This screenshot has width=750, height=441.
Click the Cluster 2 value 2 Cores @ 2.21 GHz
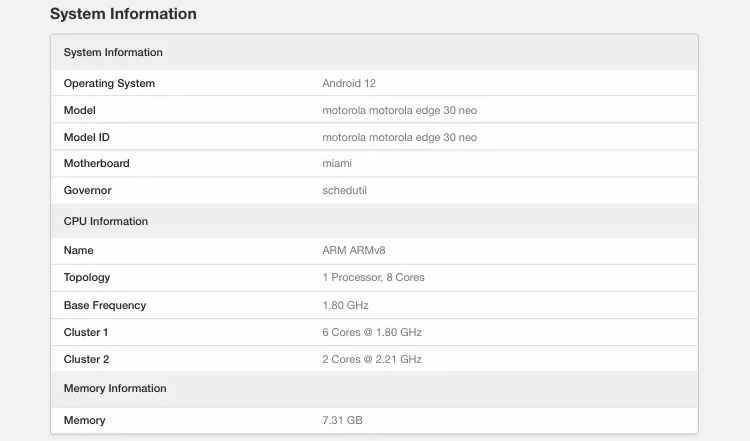point(372,359)
